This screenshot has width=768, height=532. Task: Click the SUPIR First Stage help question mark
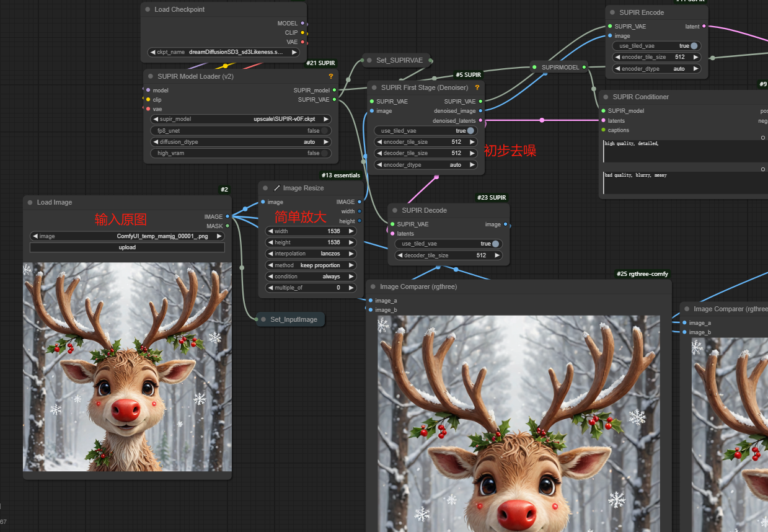[477, 87]
